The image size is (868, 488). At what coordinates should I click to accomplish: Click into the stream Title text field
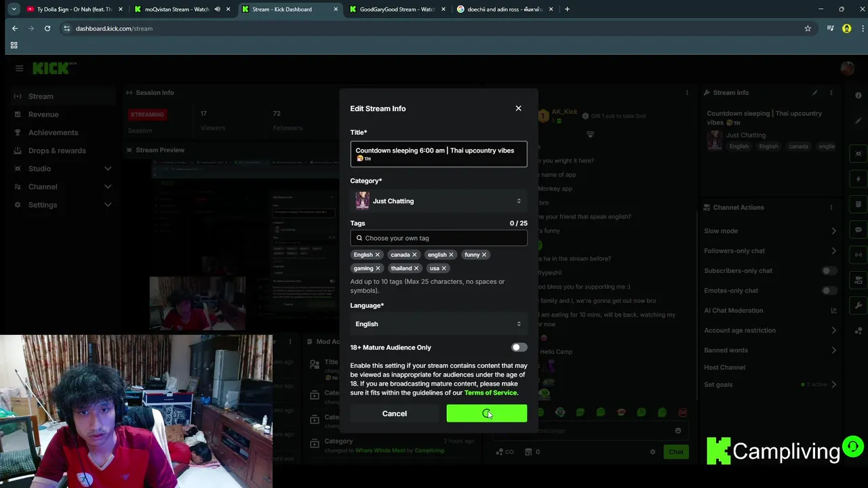[x=439, y=154]
